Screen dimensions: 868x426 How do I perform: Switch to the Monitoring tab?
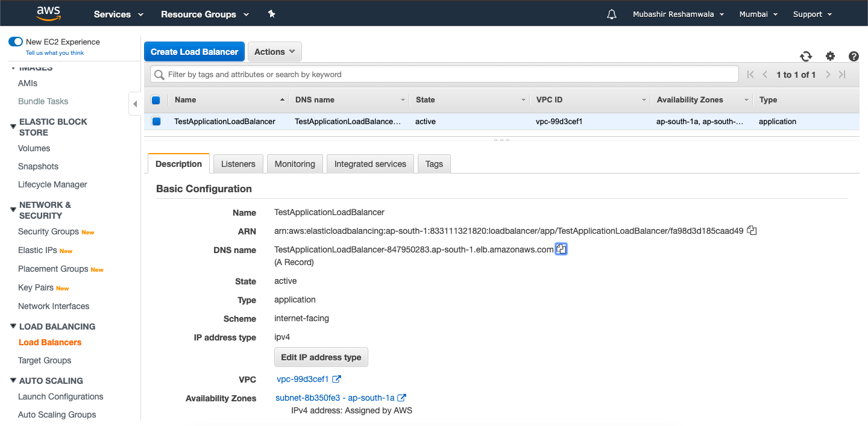tap(295, 164)
